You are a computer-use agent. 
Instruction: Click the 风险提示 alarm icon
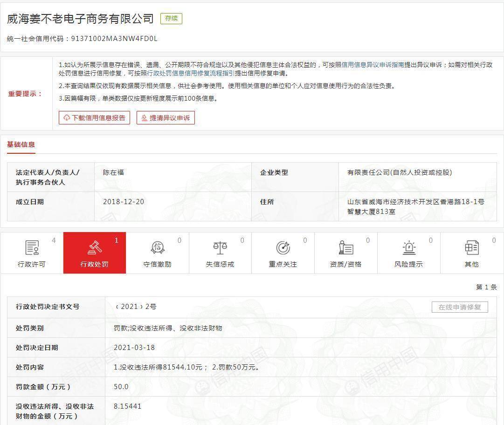(408, 247)
